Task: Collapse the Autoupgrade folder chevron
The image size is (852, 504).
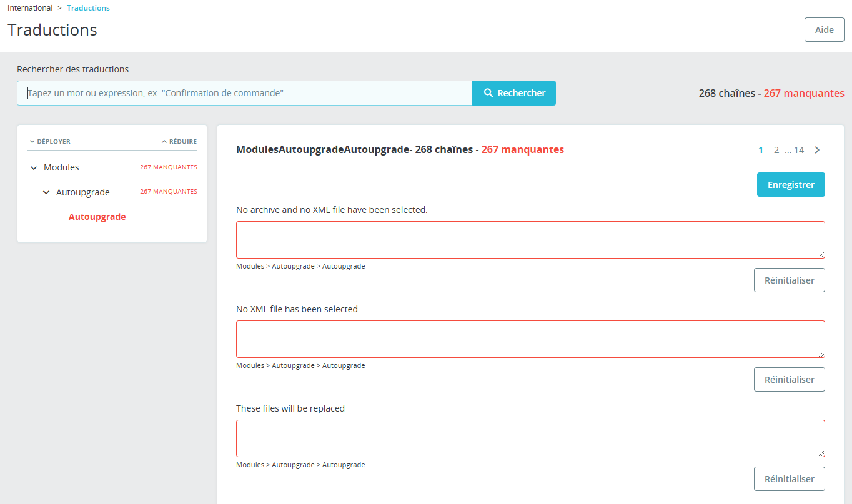Action: [46, 193]
